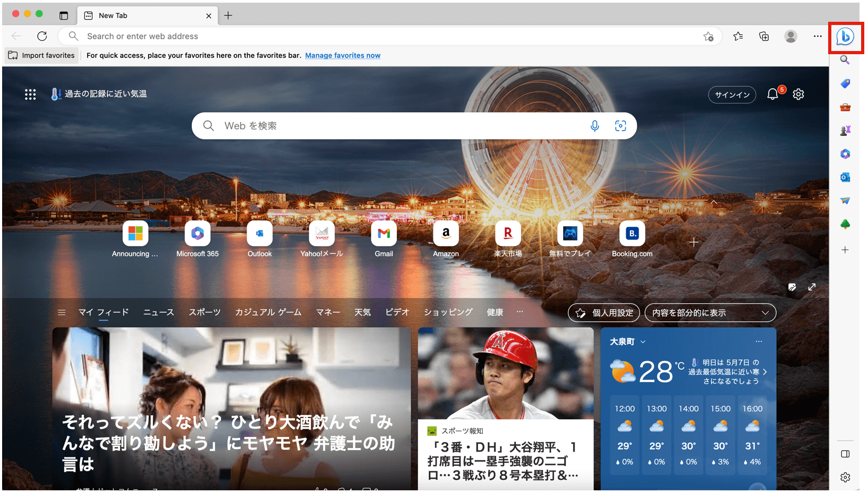Open the Booking.com quick link tile
The height and width of the screenshot is (493, 868).
632,239
